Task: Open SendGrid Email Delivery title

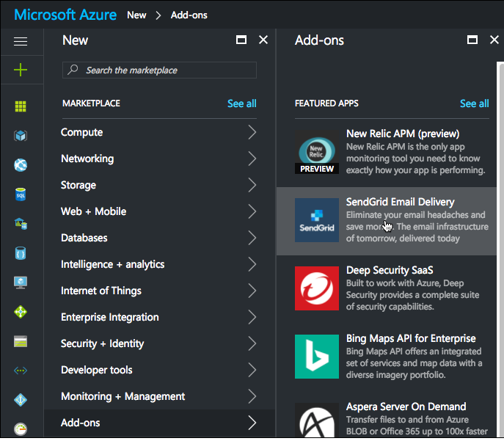Action: (x=400, y=202)
